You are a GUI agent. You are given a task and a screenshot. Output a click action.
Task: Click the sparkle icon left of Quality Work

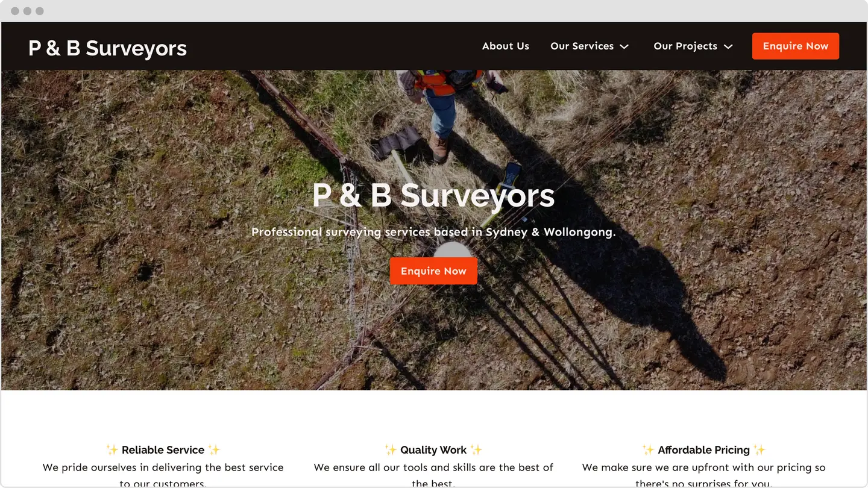tap(391, 450)
